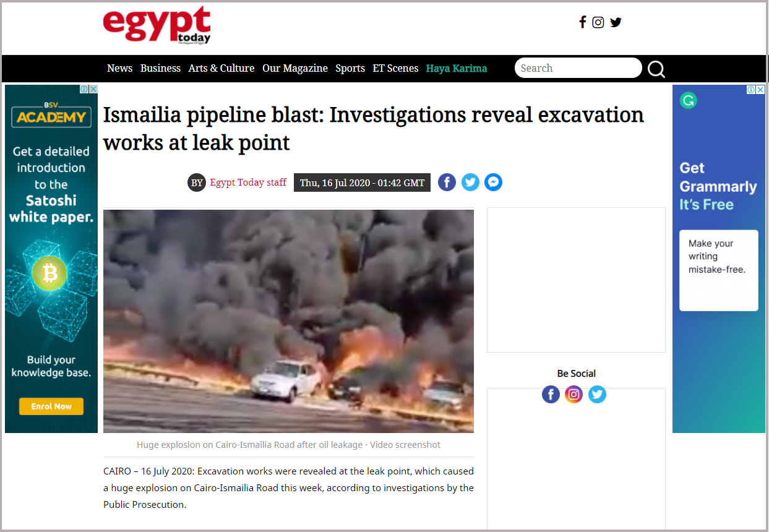The image size is (769, 532).
Task: Close the BSV Academy ad with X icon
Action: pos(93,89)
